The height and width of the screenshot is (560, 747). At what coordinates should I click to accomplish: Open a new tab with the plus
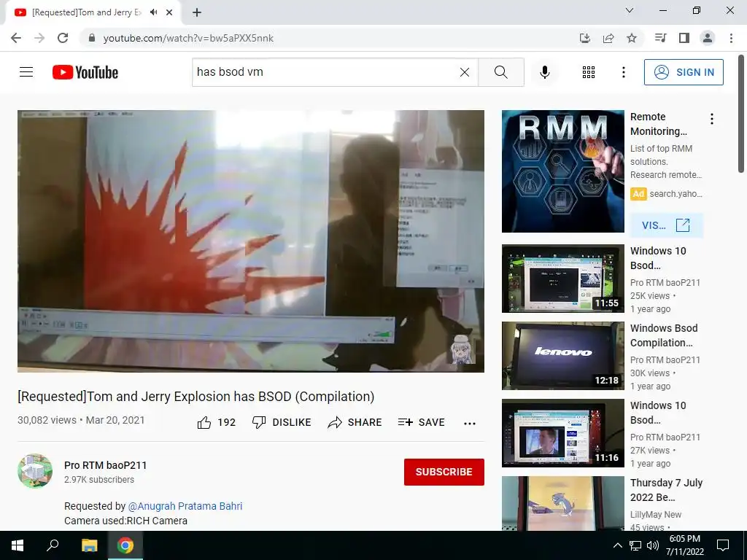coord(197,12)
